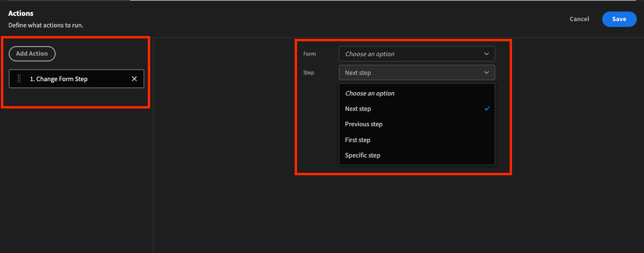Open the Form combo box field
The height and width of the screenshot is (253, 644).
417,54
